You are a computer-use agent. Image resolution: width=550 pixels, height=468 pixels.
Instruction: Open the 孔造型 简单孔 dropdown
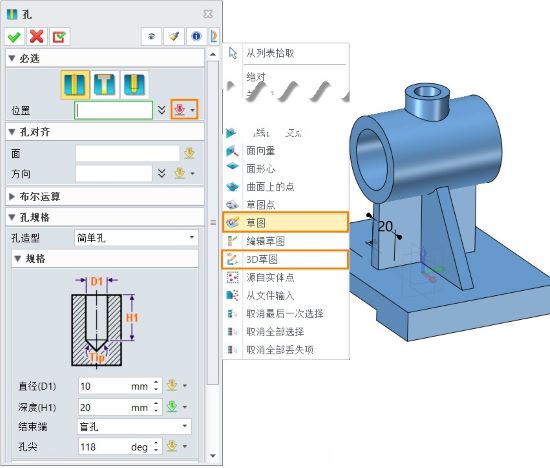point(136,238)
